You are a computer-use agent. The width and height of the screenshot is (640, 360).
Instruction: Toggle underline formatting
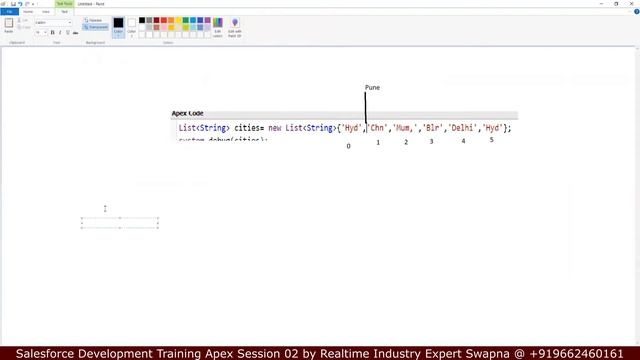coord(68,33)
